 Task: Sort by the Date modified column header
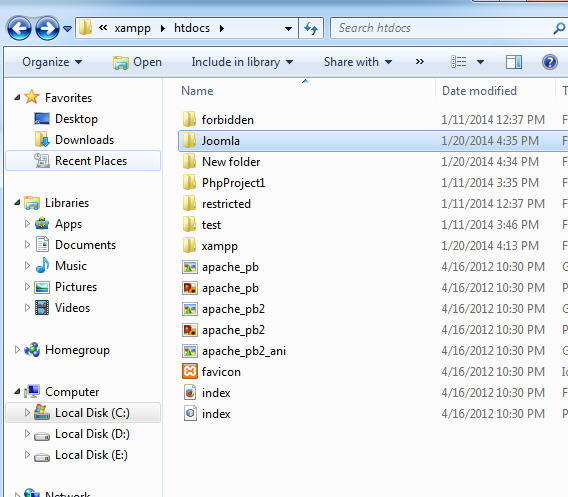(x=479, y=91)
